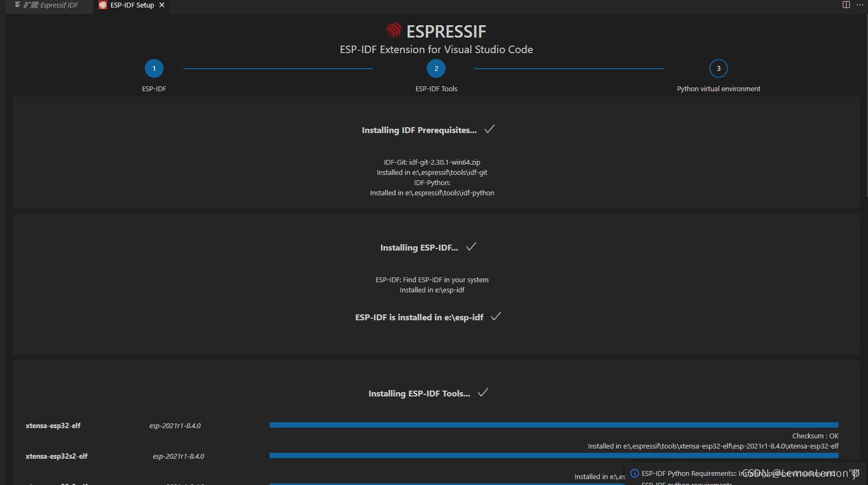Click the xtensa-esp32-elf tool name
868x485 pixels.
(x=53, y=426)
